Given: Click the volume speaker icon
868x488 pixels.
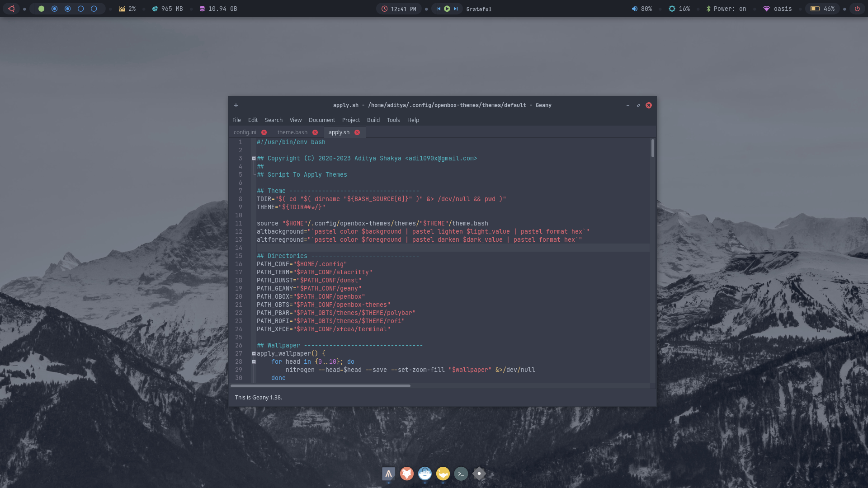Looking at the screenshot, I should click(634, 9).
